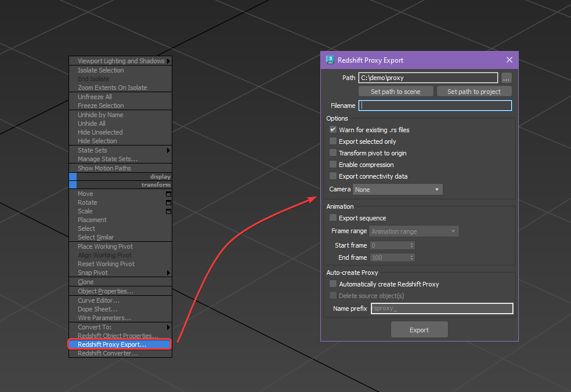The image size is (571, 392).
Task: Toggle Enable compression checkbox
Action: [x=333, y=165]
